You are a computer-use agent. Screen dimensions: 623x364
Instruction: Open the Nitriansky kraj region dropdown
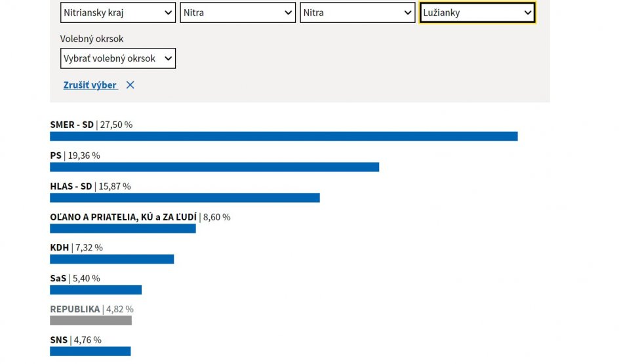pyautogui.click(x=118, y=12)
